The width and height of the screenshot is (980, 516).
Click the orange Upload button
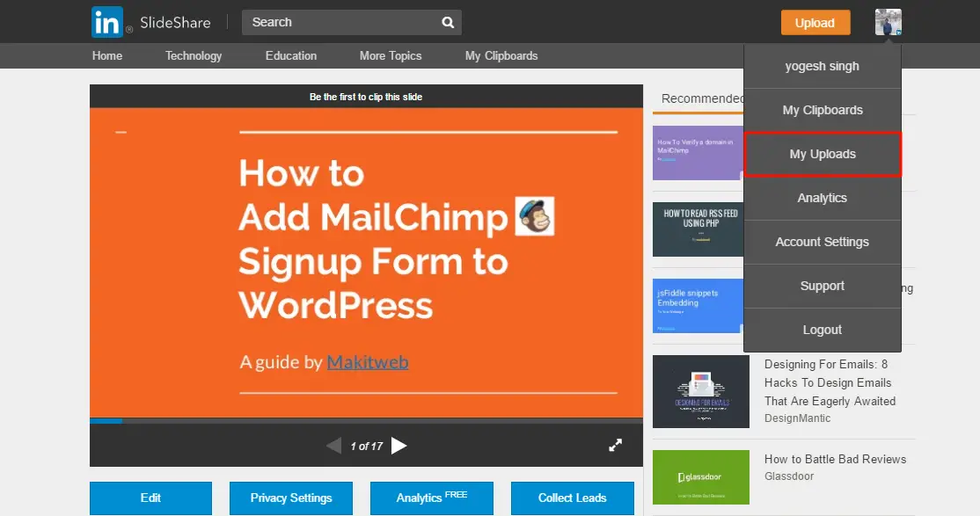click(815, 23)
